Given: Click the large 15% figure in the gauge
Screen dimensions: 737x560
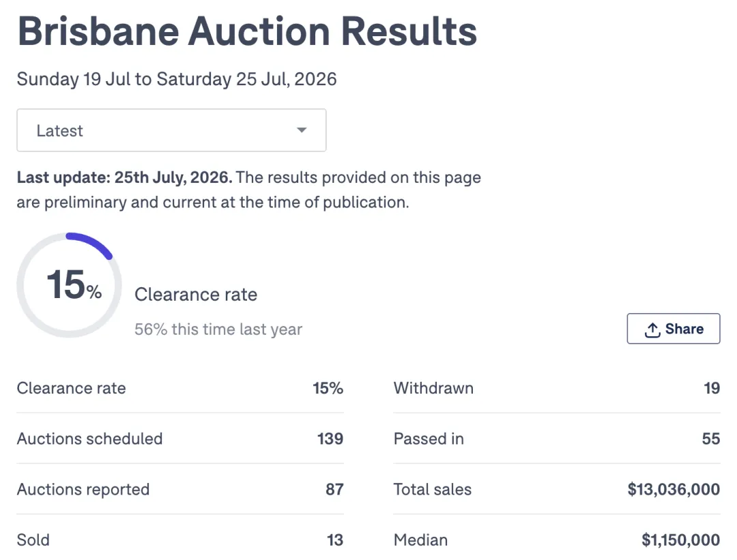Looking at the screenshot, I should (x=74, y=284).
